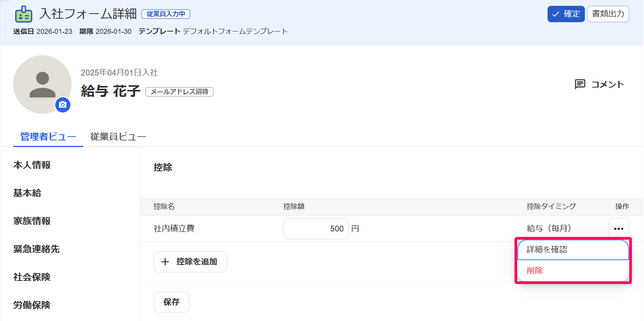Click the コメント label
644x321 pixels.
(x=607, y=84)
